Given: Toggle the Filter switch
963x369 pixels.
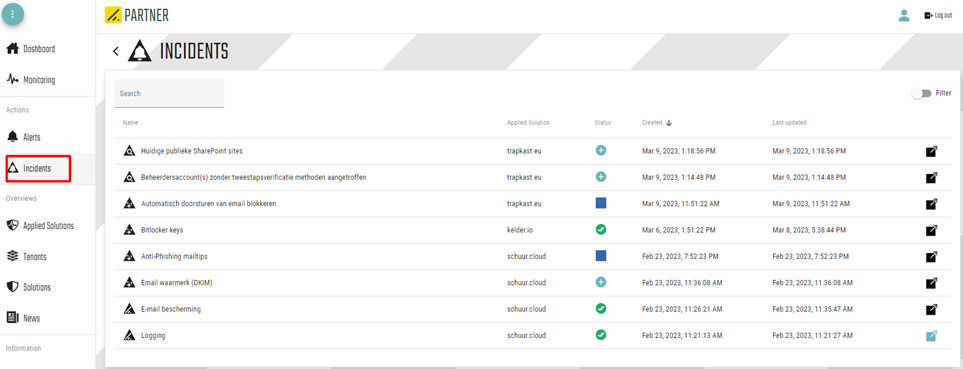Looking at the screenshot, I should (921, 93).
